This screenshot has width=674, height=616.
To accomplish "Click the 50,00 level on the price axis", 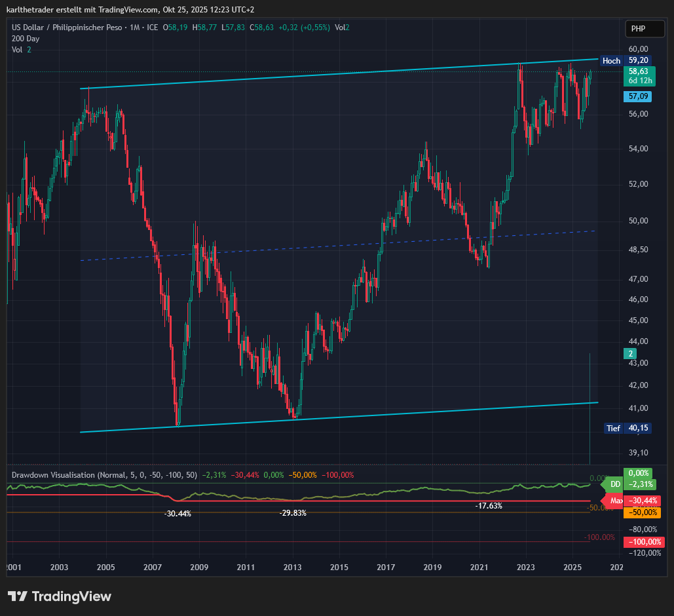I will (638, 221).
